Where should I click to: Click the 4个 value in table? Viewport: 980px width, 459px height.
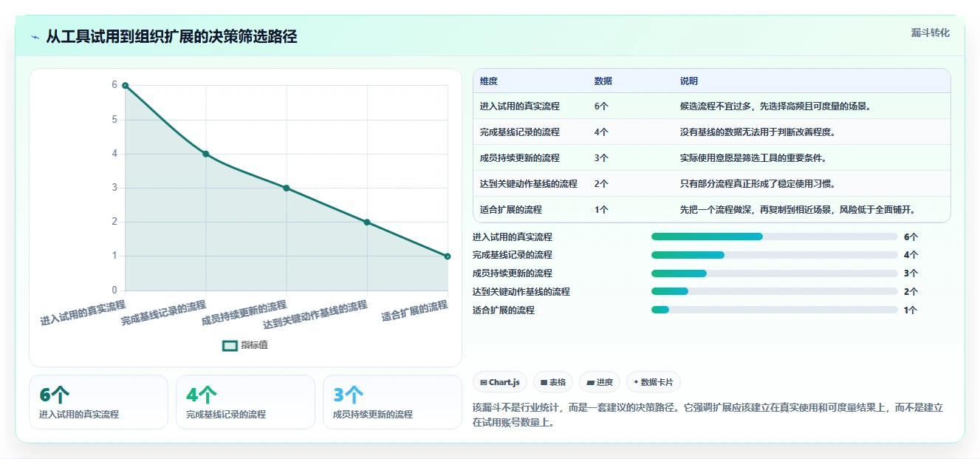pos(601,132)
